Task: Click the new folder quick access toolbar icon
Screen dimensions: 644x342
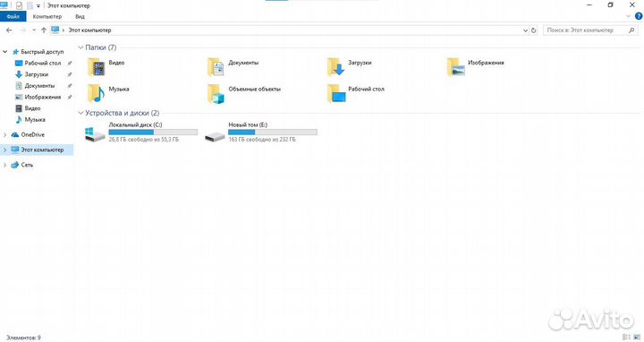Action: tap(30, 5)
